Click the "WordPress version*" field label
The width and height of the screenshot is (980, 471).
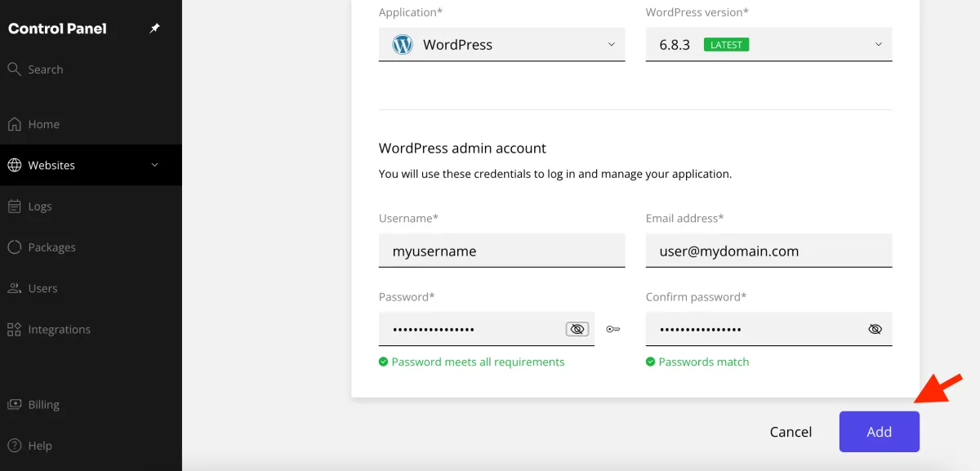(697, 12)
